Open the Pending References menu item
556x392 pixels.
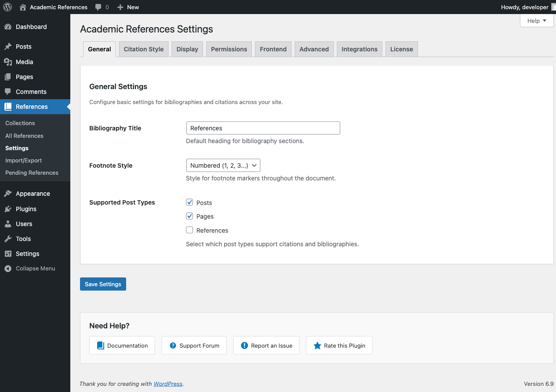point(32,173)
